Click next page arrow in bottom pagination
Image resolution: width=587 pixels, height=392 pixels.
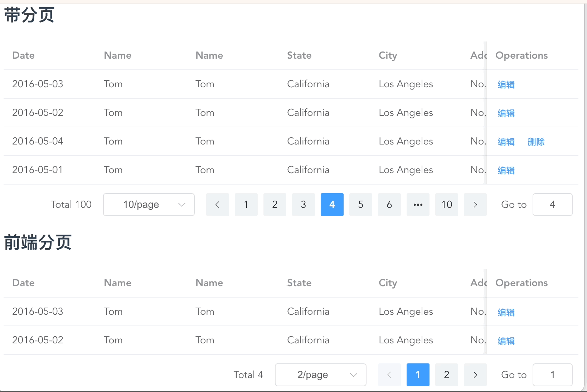click(x=475, y=375)
